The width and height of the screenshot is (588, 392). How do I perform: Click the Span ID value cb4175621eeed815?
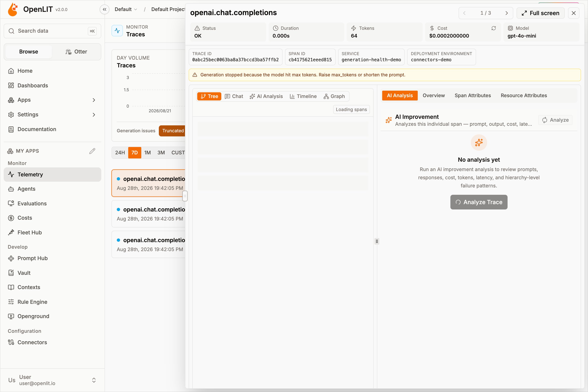pos(310,60)
